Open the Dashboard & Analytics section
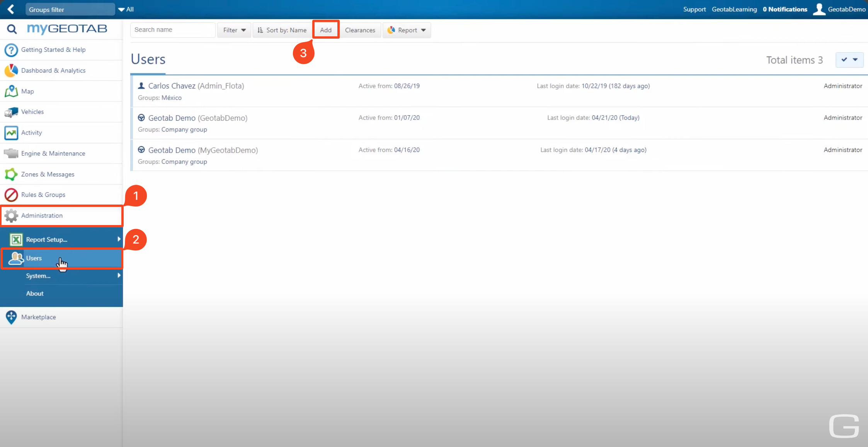 (53, 70)
